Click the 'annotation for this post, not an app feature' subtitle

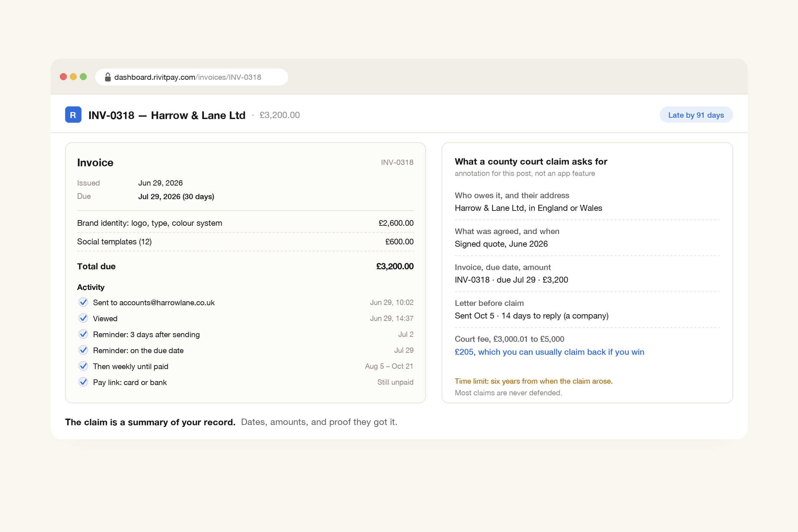(525, 173)
